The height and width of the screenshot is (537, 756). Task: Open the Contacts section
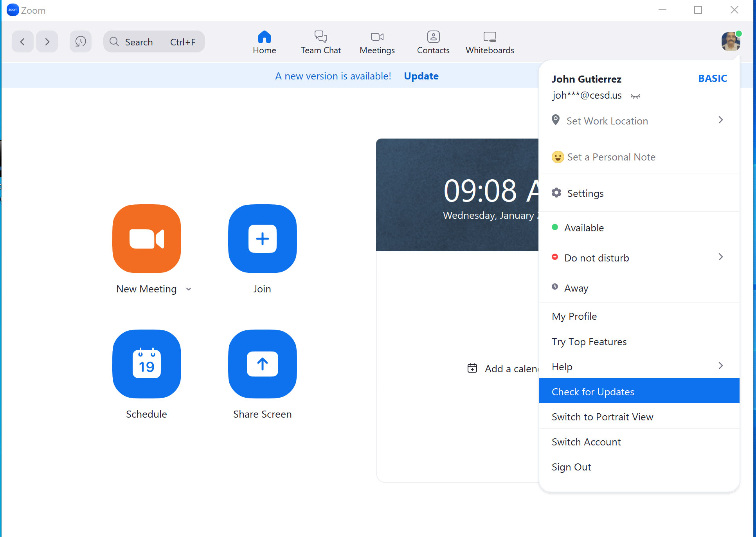433,42
